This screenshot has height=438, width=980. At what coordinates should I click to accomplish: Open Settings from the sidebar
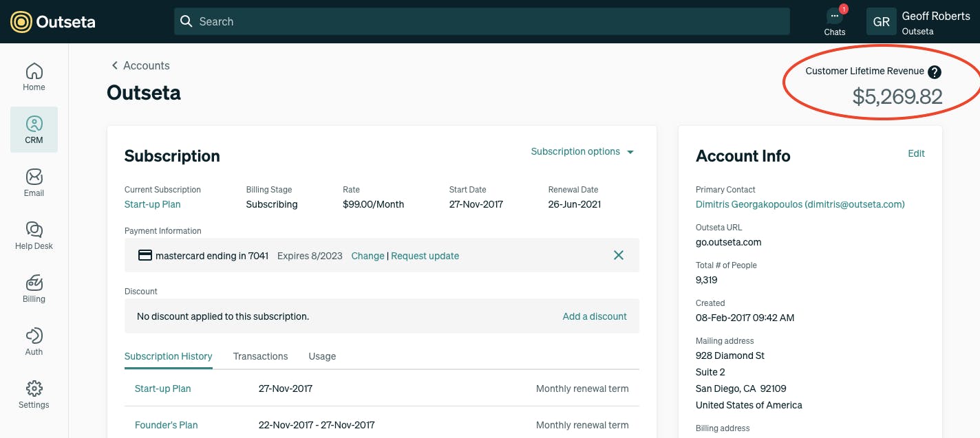coord(34,395)
